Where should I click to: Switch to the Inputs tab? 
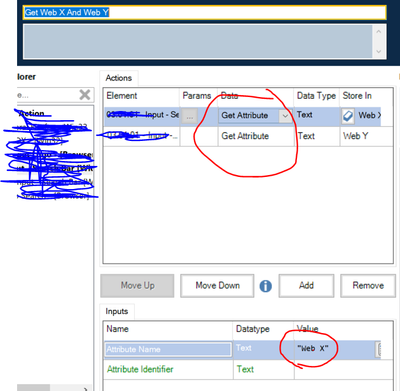point(117,311)
